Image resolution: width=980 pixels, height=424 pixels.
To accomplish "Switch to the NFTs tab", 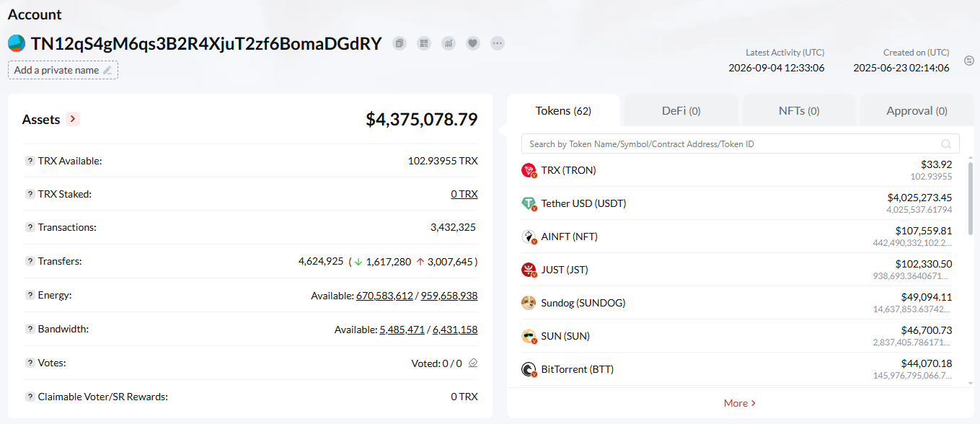I will pos(799,111).
